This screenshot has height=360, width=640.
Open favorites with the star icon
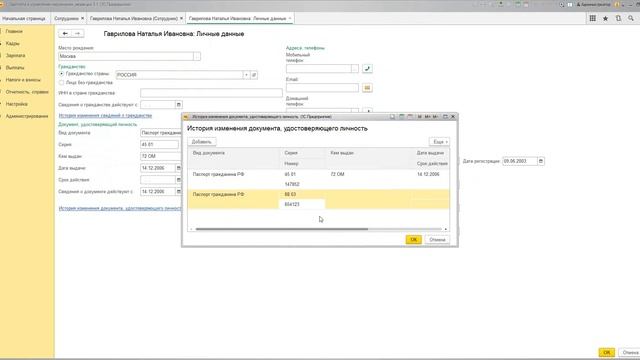click(x=605, y=18)
